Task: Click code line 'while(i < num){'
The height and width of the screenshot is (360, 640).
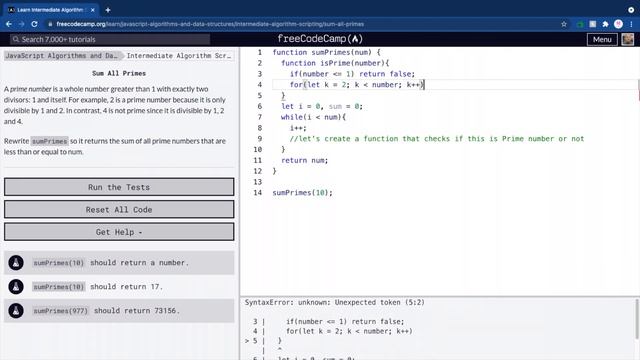Action: coord(313,117)
